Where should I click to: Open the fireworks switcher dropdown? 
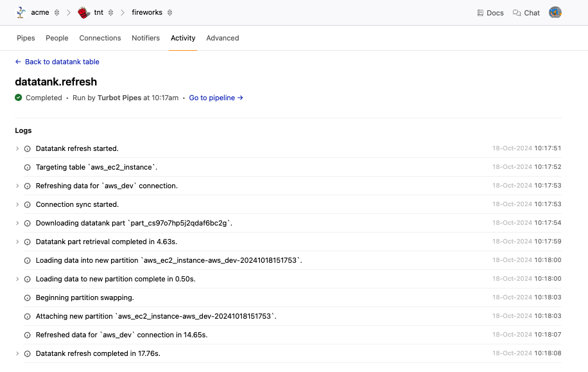[x=170, y=13]
